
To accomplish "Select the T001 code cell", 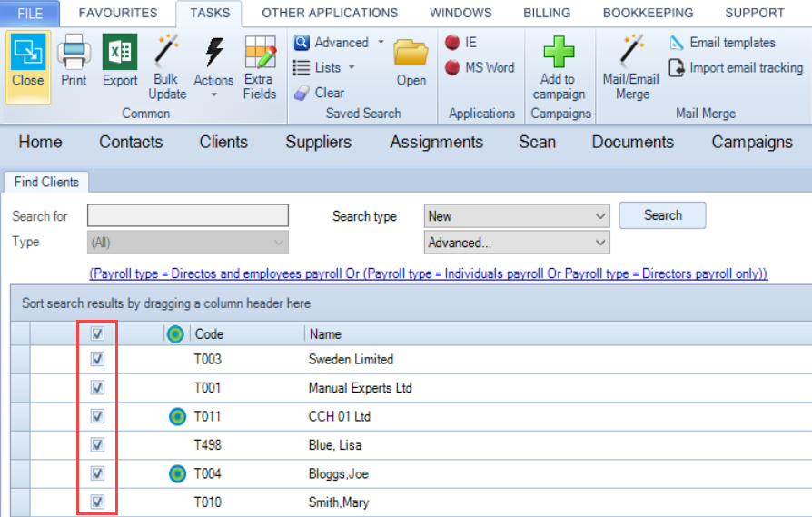I will pyautogui.click(x=207, y=387).
